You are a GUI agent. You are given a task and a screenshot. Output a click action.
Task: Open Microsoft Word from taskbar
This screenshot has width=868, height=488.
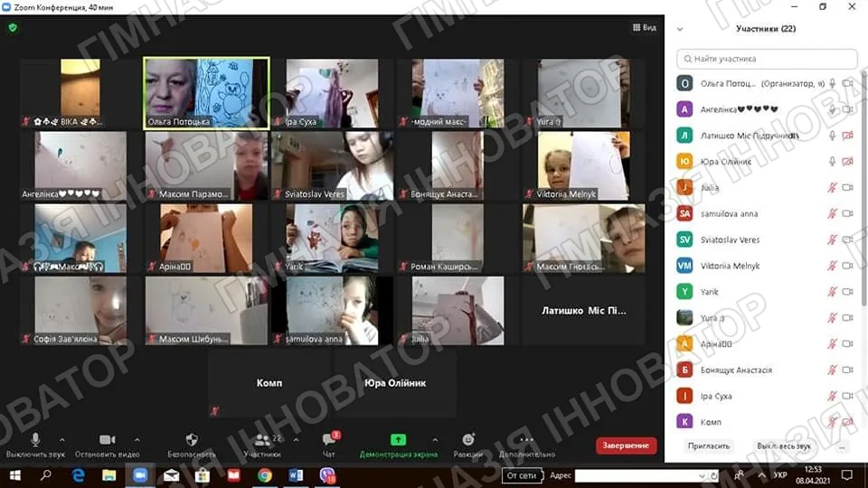click(296, 475)
